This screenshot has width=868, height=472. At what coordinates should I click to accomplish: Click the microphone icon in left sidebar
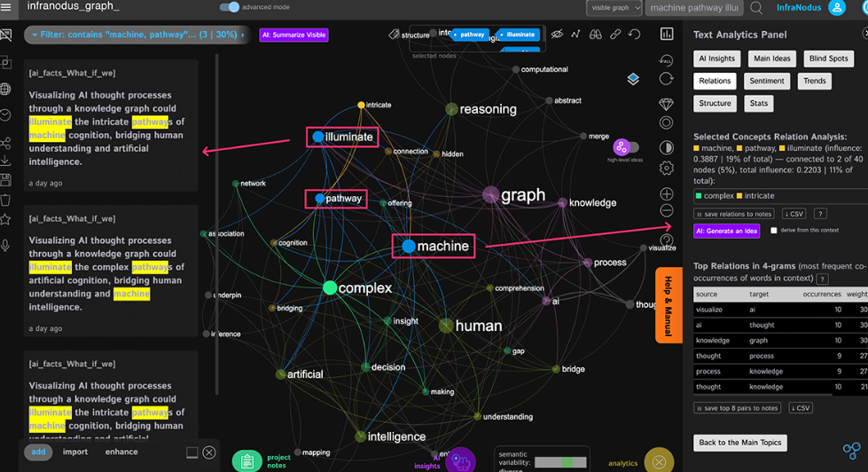point(5,245)
